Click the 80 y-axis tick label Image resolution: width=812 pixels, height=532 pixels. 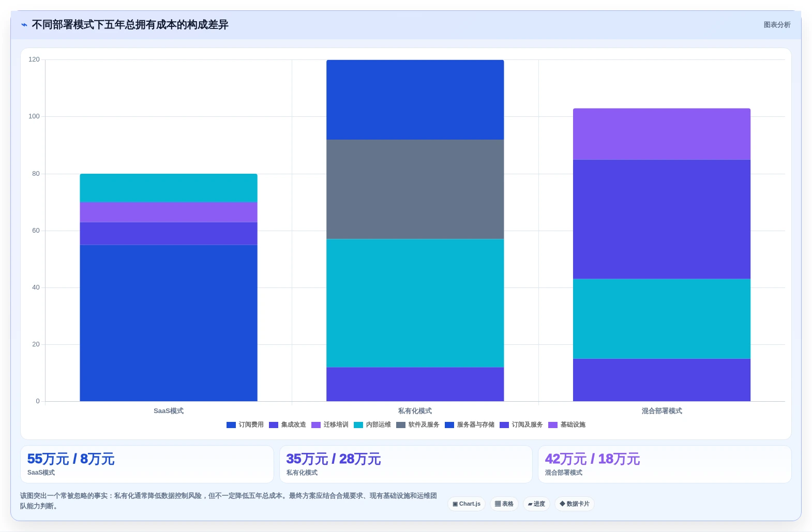pos(36,174)
